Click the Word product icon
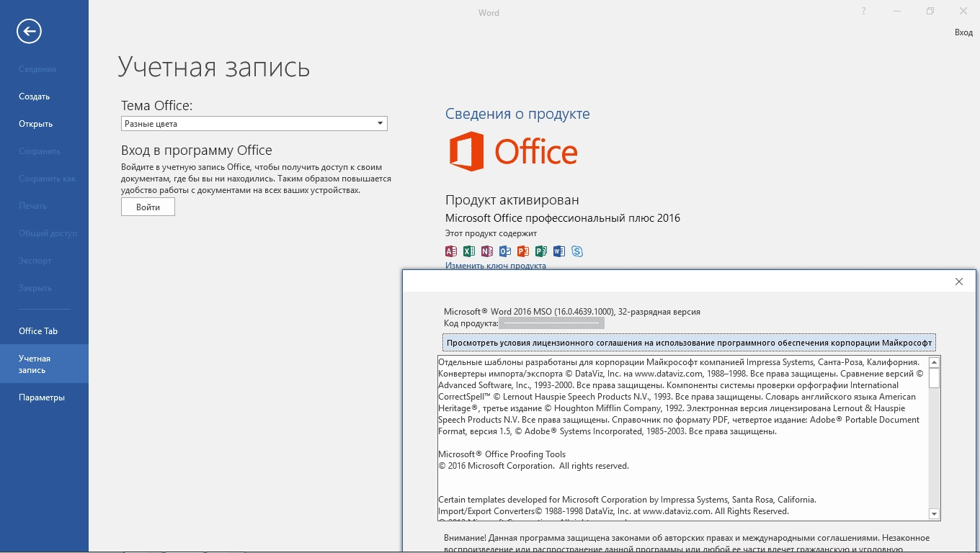 tap(559, 251)
